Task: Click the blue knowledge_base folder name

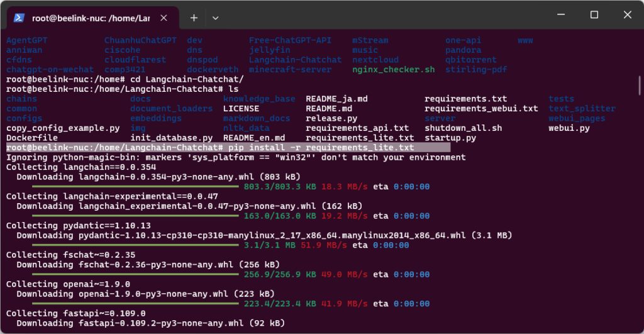Action: coord(259,99)
